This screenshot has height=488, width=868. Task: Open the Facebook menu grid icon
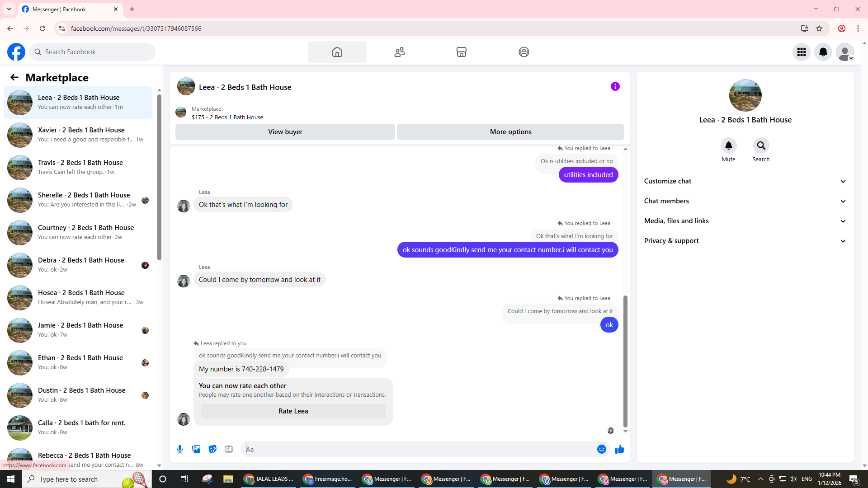801,52
